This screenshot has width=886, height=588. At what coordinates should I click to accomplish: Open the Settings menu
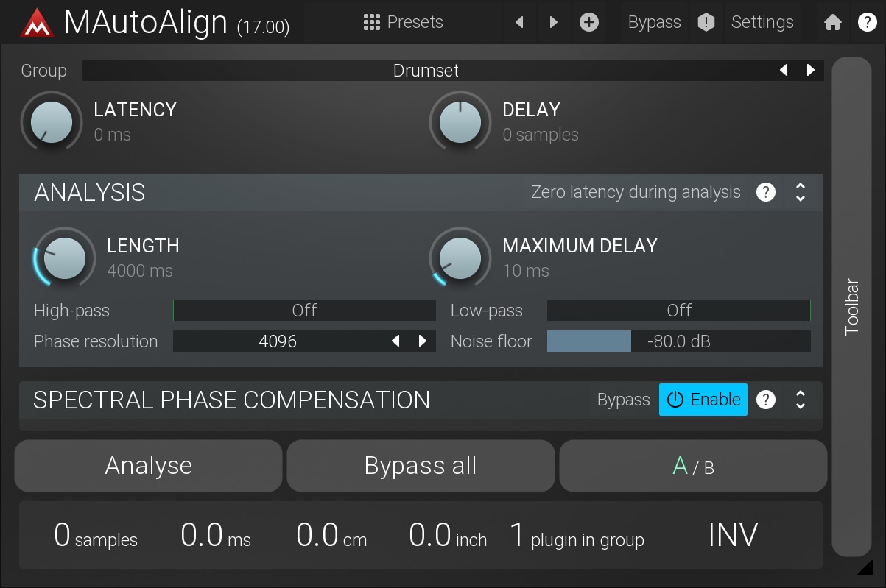(762, 23)
